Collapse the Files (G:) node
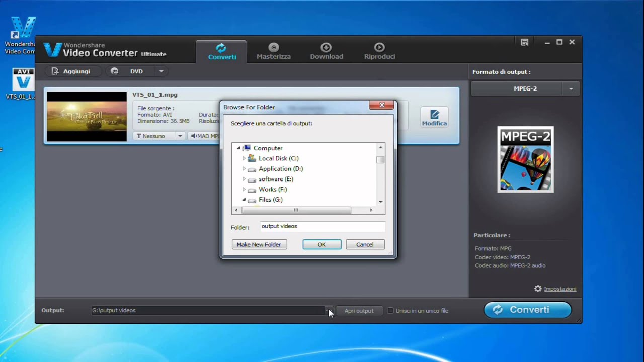644x362 pixels. pos(244,200)
